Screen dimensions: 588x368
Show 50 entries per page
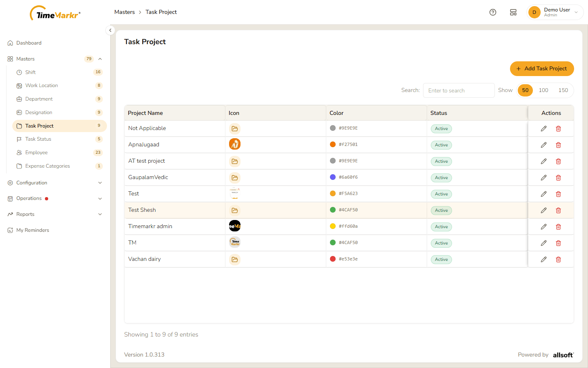click(525, 90)
